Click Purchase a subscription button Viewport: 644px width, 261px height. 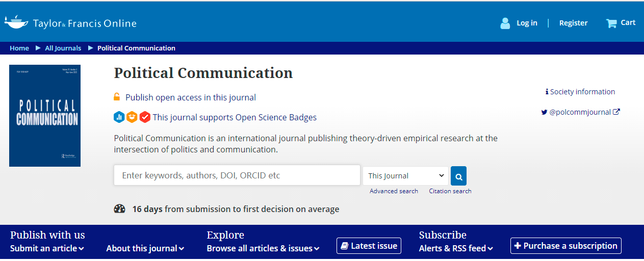[565, 246]
